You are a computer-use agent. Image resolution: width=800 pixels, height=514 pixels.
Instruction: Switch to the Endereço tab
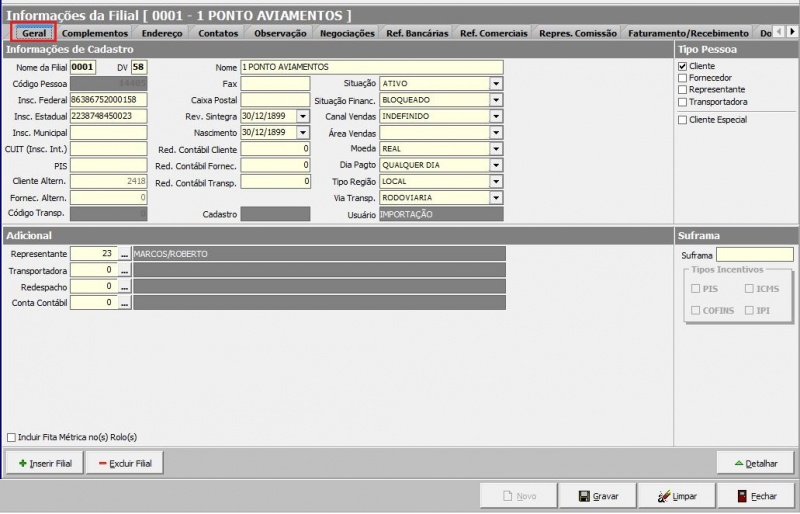162,33
